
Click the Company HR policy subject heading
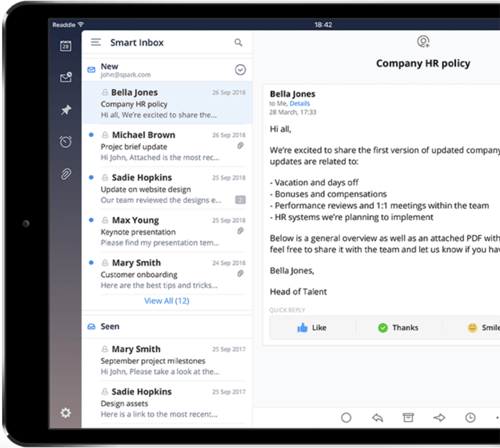tap(423, 63)
